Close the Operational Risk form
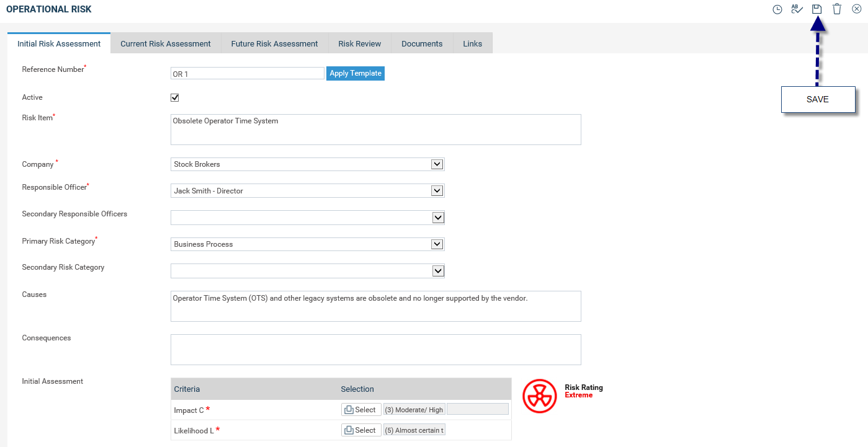This screenshot has height=447, width=868. coord(857,9)
